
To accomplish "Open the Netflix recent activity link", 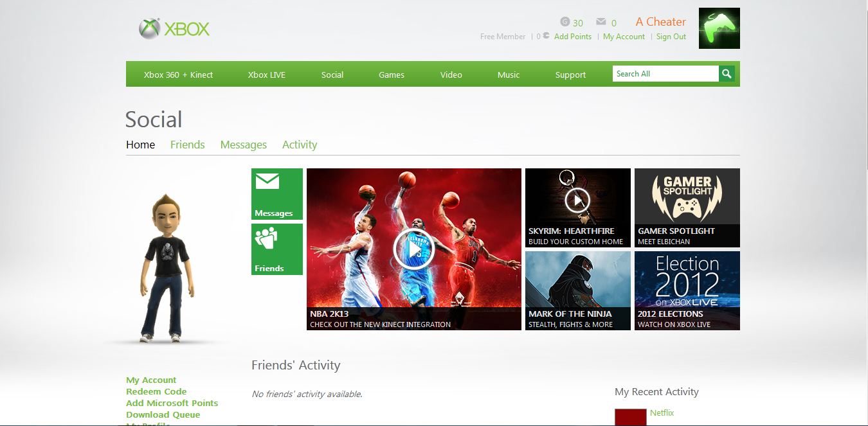I will click(x=662, y=413).
